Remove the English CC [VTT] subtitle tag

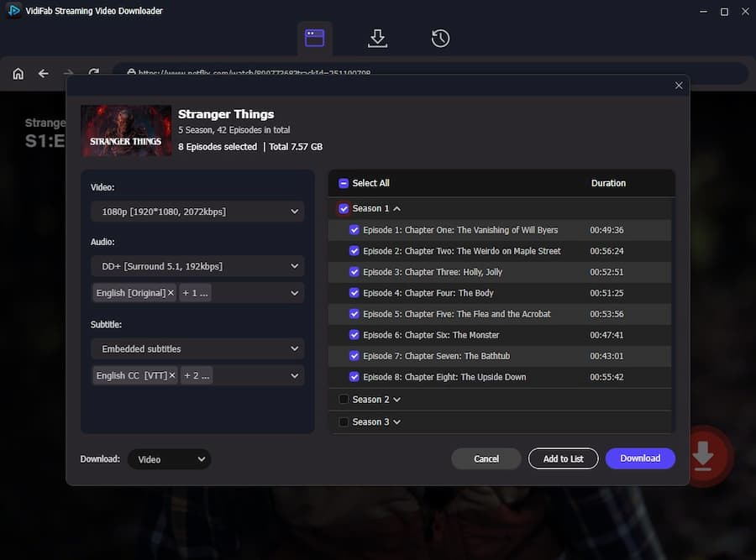171,375
